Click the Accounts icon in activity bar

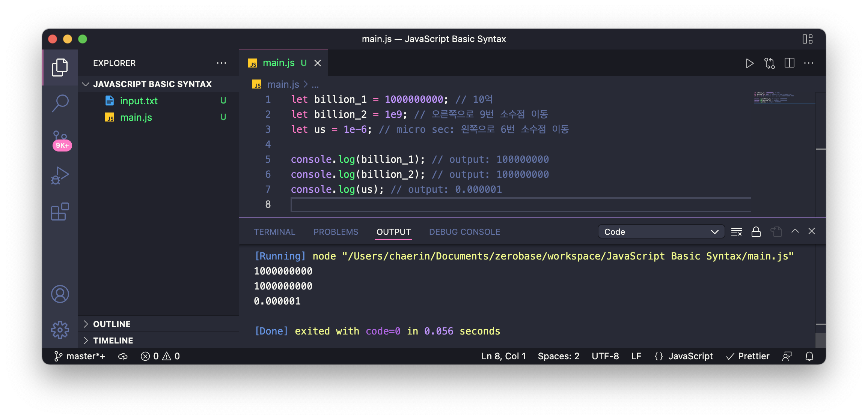click(60, 294)
